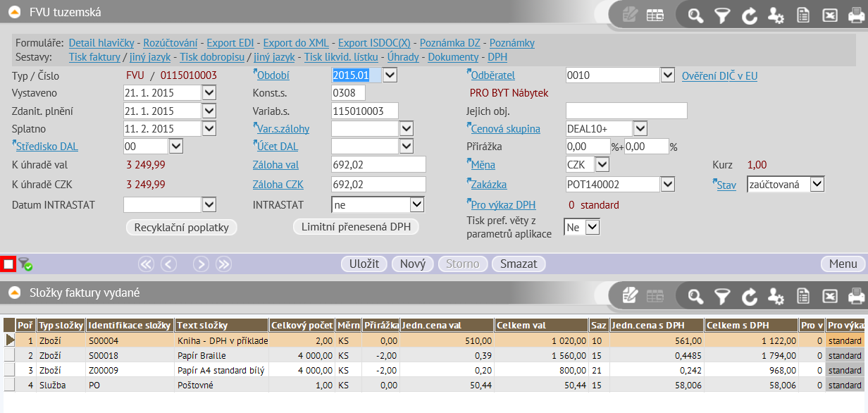Collapse the Složky faktury vydané panel
Screen dimensions: 868x413
[x=14, y=292]
